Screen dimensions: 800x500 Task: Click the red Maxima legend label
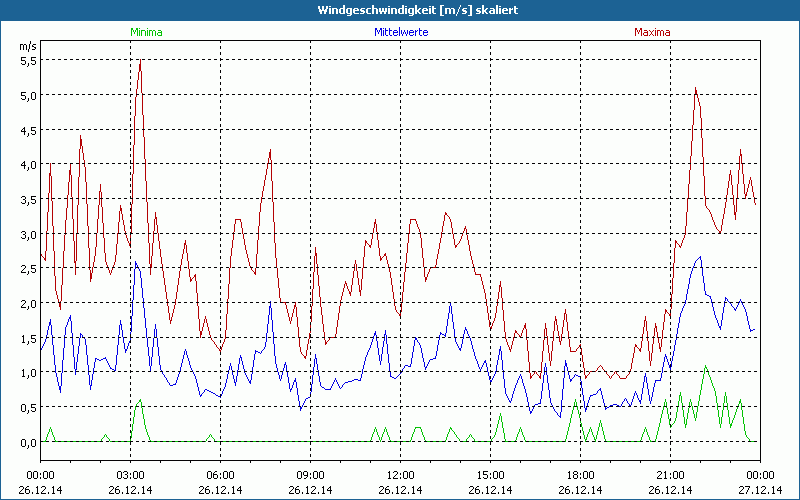(652, 32)
